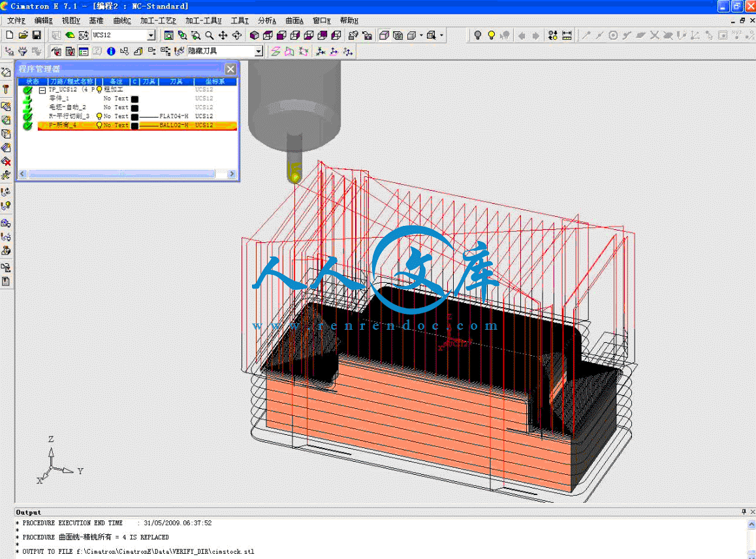This screenshot has height=559, width=756.
Task: Click green status check of TP_UCS12
Action: [x=27, y=89]
